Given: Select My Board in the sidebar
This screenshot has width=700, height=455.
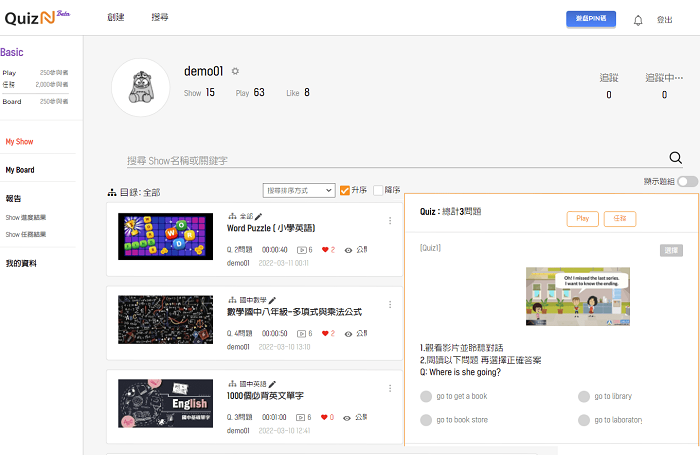Looking at the screenshot, I should tap(20, 170).
